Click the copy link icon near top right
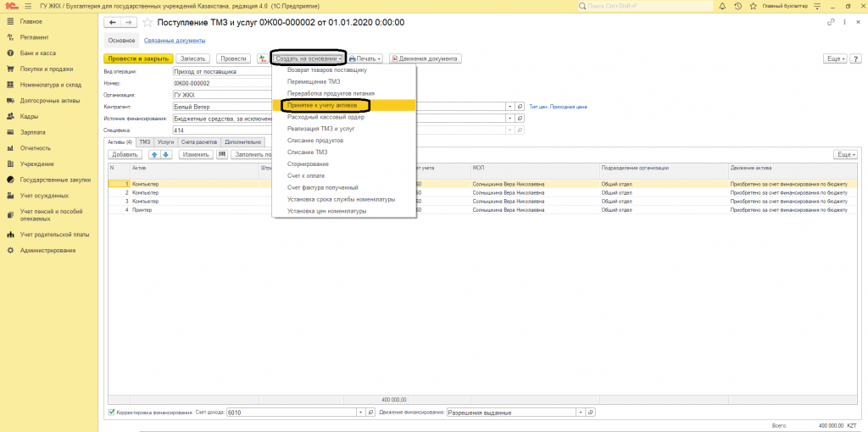This screenshot has width=868, height=432. (x=831, y=22)
